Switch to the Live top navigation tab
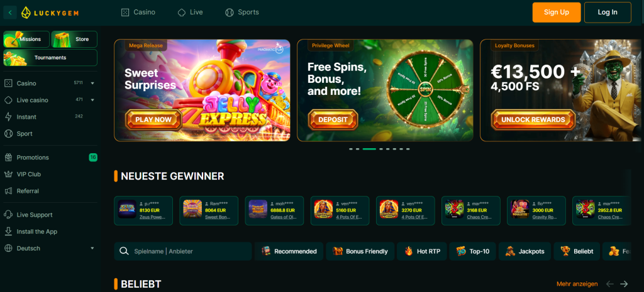644x292 pixels. point(190,13)
